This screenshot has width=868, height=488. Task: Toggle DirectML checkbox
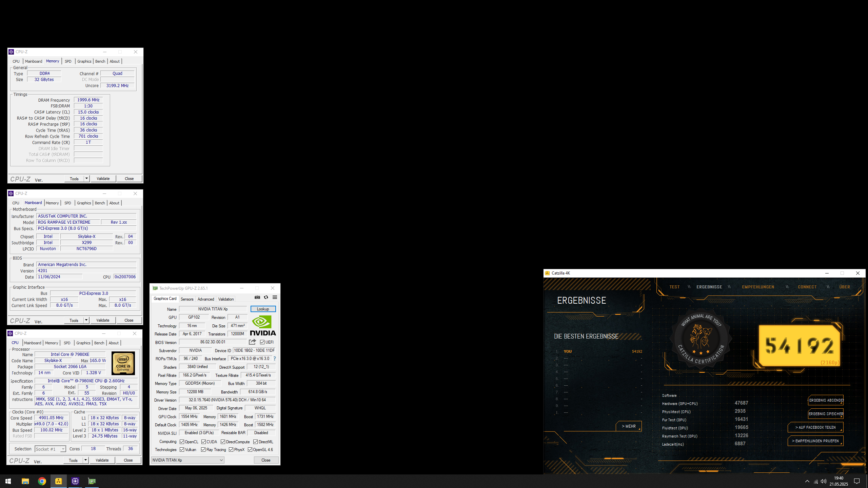[256, 442]
